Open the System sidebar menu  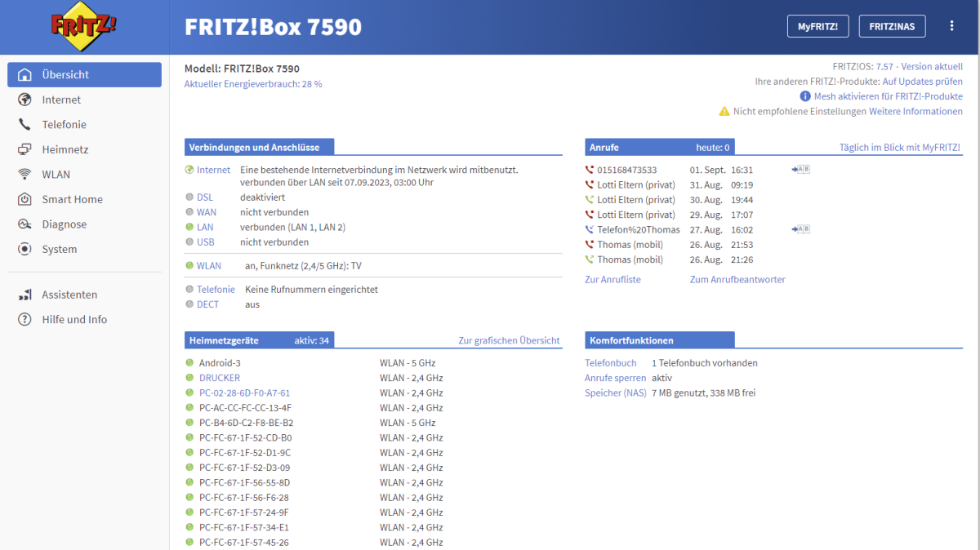[x=85, y=249]
